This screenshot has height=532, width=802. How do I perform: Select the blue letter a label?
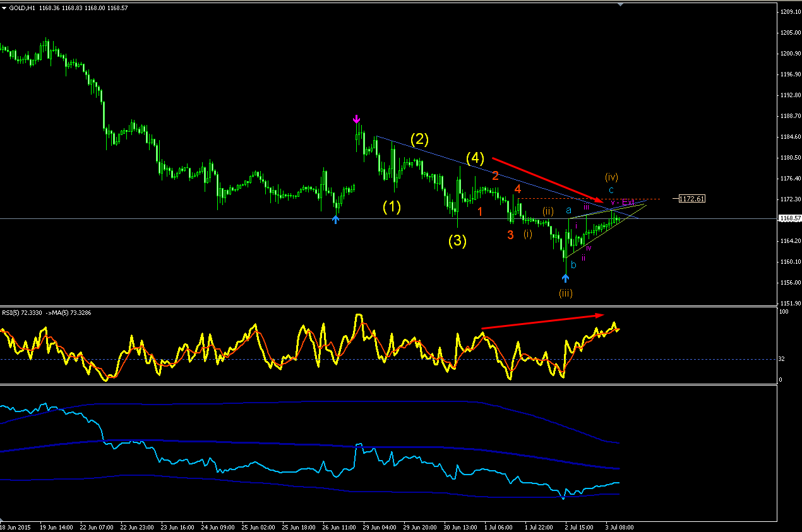(568, 210)
